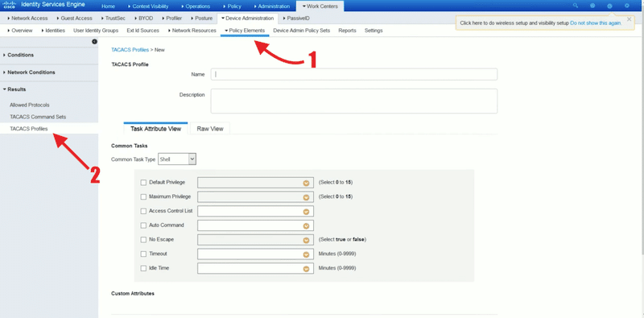Screen dimensions: 644x318
Task: Go to the Home tab
Action: (109, 6)
